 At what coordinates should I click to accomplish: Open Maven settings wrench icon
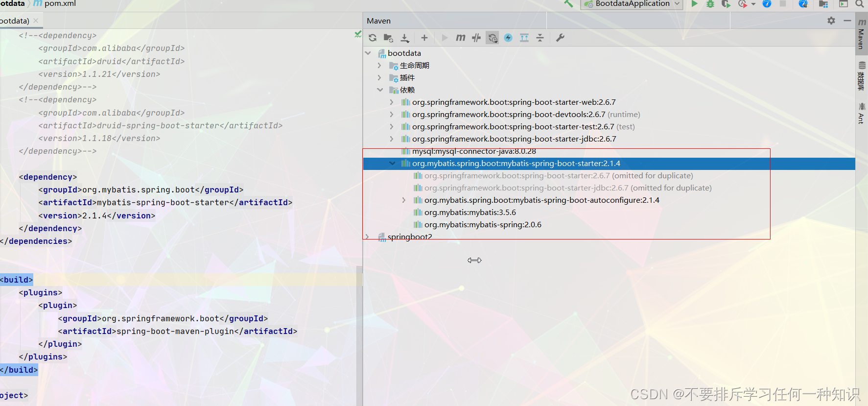click(x=561, y=38)
